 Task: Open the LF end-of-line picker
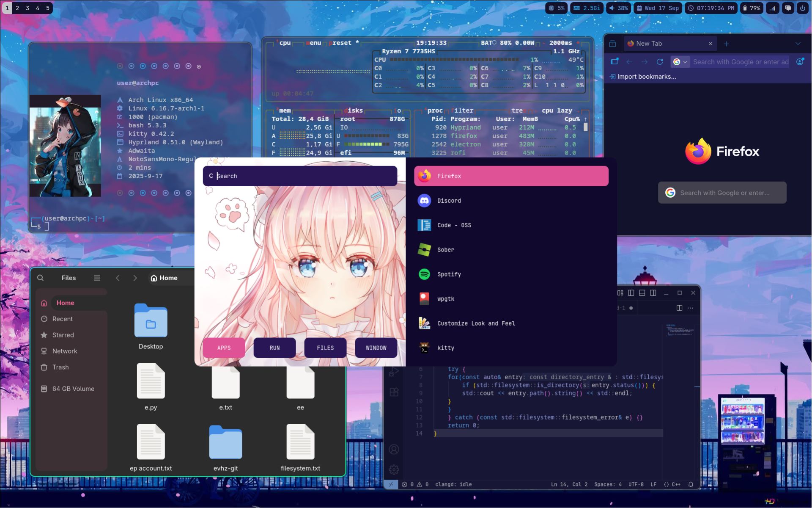pyautogui.click(x=653, y=484)
